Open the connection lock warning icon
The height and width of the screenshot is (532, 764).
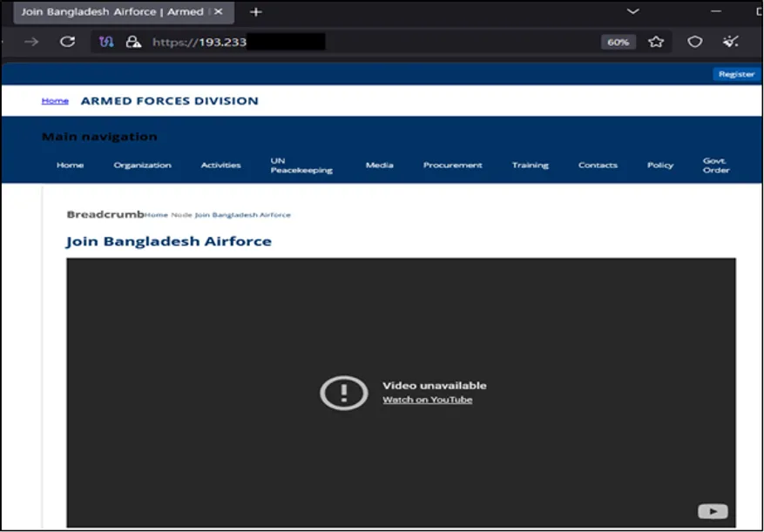point(133,42)
